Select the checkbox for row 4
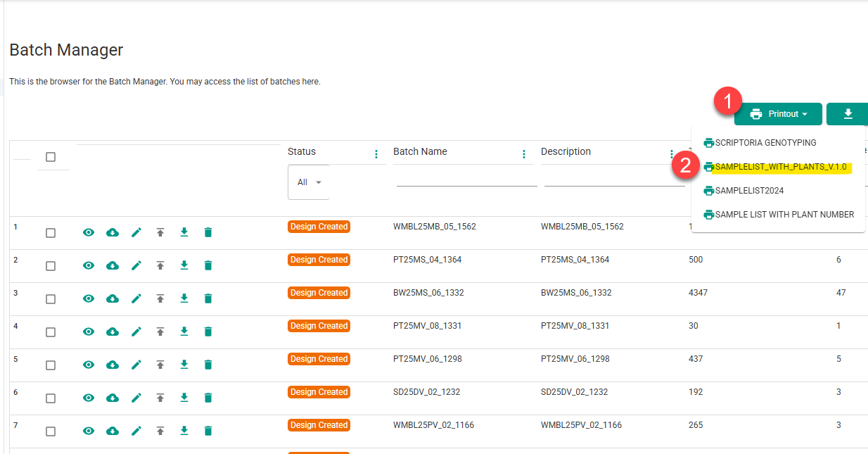Screen dimensions: 868x454 point(51,332)
